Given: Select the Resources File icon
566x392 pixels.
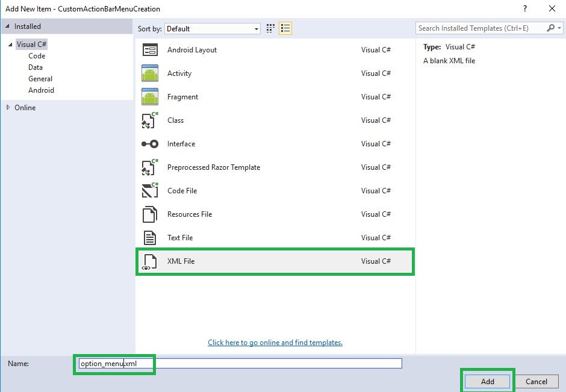Looking at the screenshot, I should (x=150, y=214).
